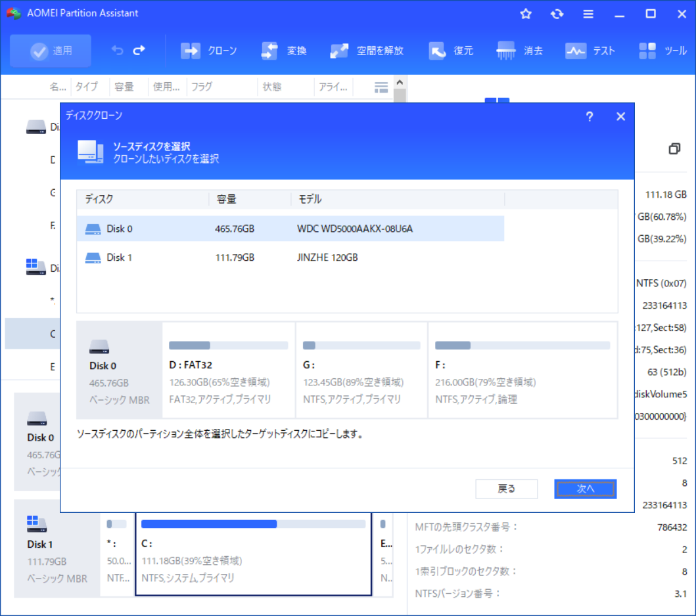Viewport: 696px width, 616px height.
Task: Click the G: partition usage bar
Action: tap(361, 345)
